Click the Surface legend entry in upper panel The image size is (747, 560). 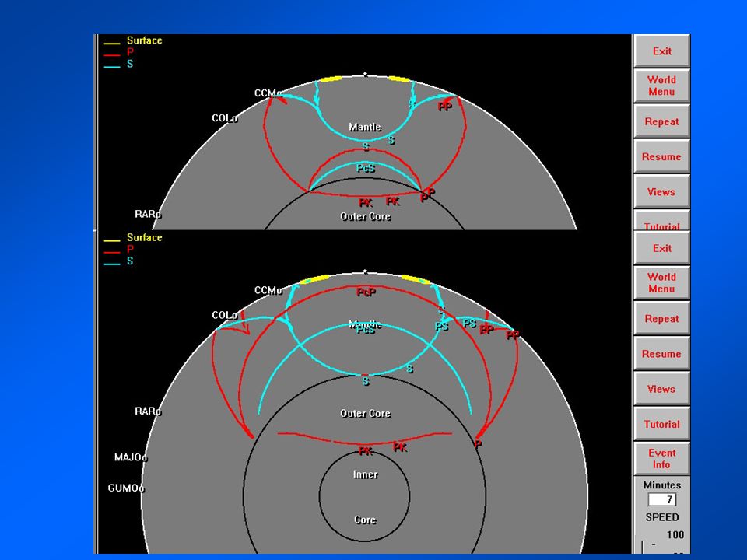(145, 40)
